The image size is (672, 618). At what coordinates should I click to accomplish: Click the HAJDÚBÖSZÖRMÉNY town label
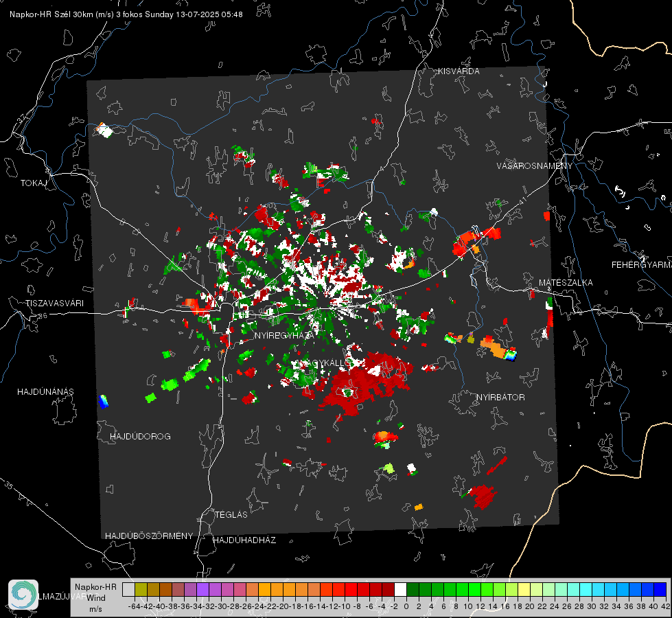[149, 536]
